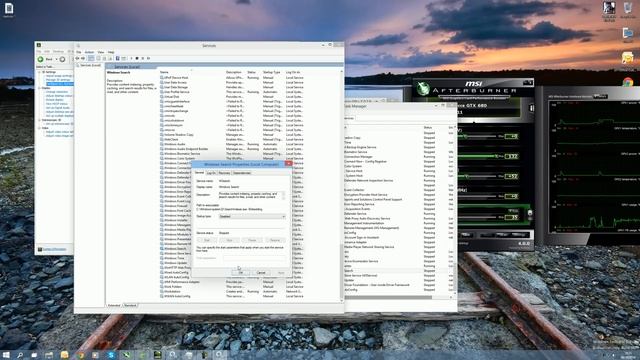Switch to the Dependencies tab
Screen dimensions: 640x360
[242, 173]
